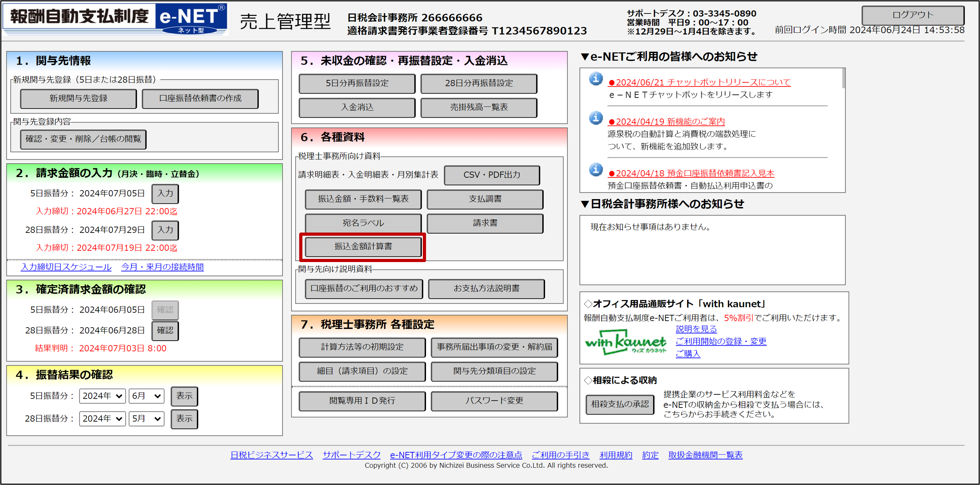Viewport: 980px width, 485px height.
Task: Click the highlighted 振込金額計算書 button
Action: [x=363, y=247]
